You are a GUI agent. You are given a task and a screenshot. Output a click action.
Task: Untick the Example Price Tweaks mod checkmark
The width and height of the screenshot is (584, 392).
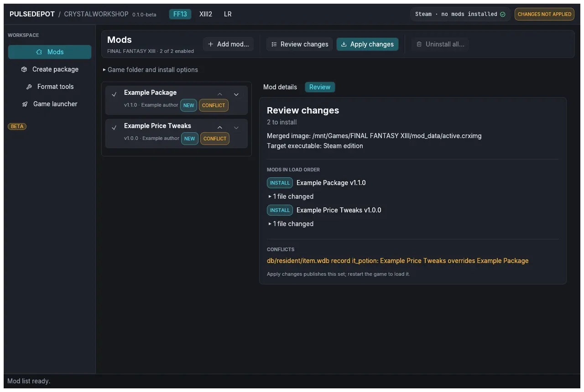pos(114,128)
